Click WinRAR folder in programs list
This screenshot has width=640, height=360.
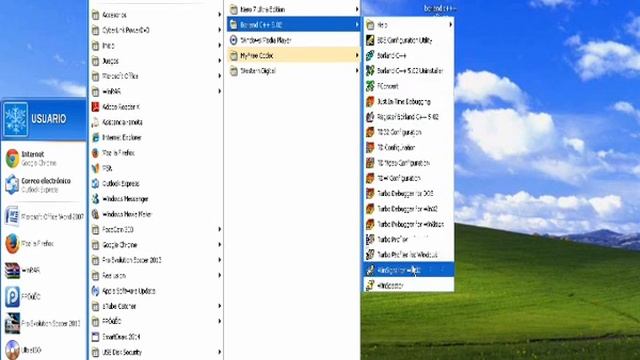156,91
